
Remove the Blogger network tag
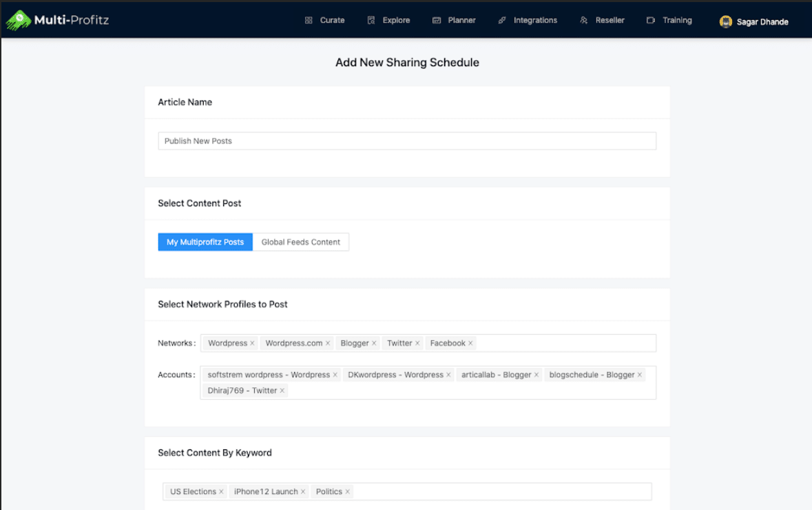pos(374,343)
